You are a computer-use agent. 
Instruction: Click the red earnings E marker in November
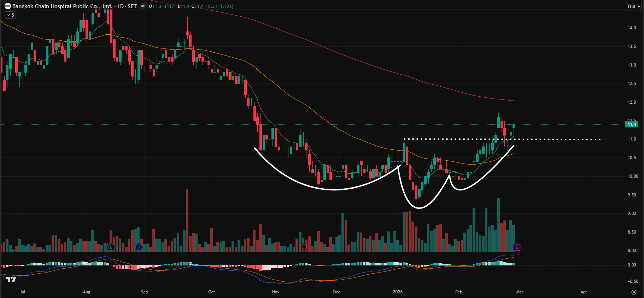pyautogui.click(x=303, y=247)
